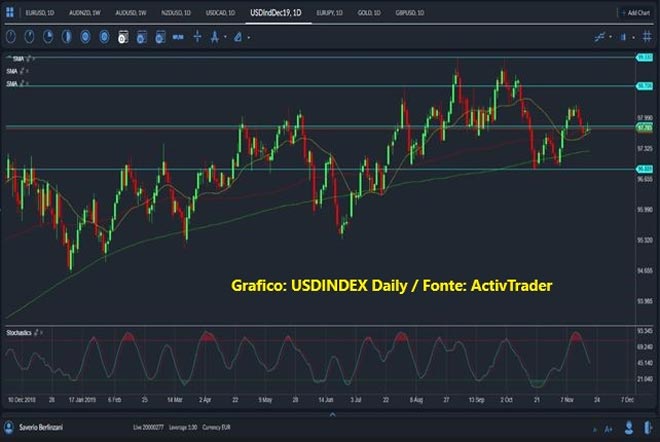Select the drawing compass tool

(213, 35)
